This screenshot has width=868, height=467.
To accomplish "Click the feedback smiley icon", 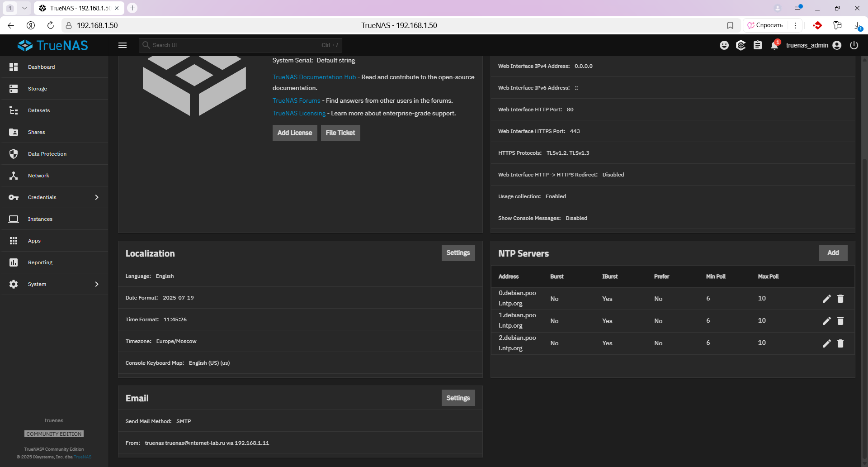I will click(724, 45).
